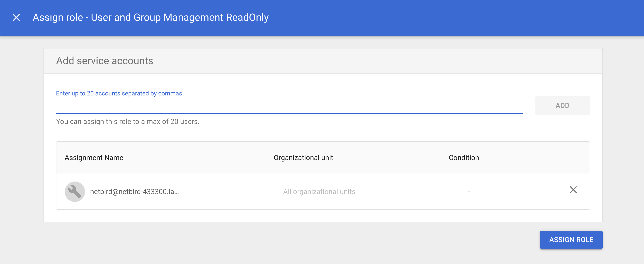This screenshot has height=264, width=644.
Task: Select the Condition column header
Action: click(464, 158)
